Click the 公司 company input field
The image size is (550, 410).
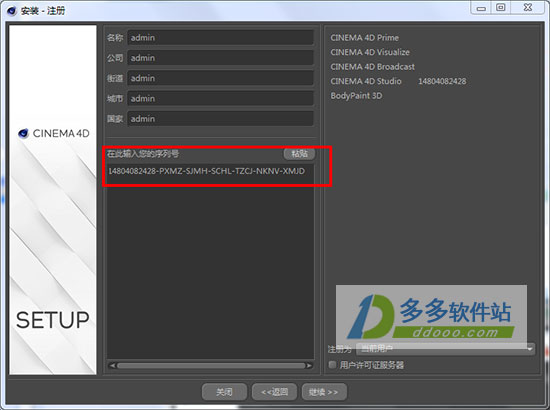[x=220, y=58]
